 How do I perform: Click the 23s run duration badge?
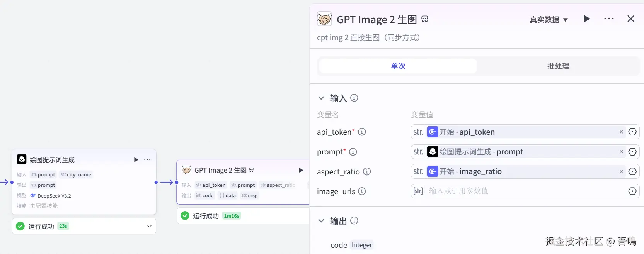point(63,226)
